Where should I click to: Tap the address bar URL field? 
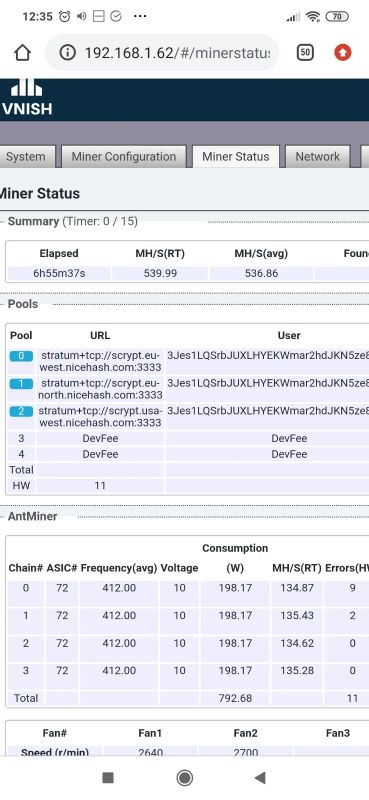[162, 53]
